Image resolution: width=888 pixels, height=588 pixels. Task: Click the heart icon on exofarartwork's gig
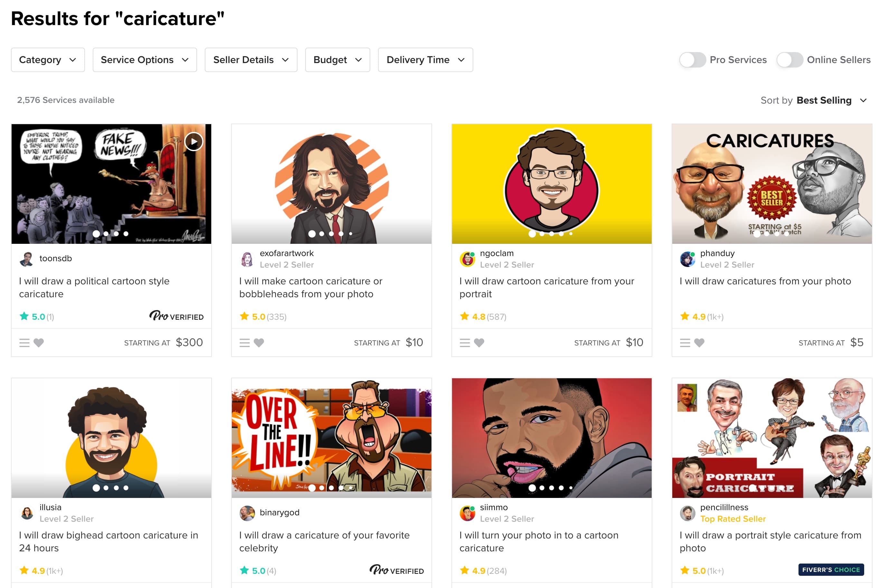259,342
